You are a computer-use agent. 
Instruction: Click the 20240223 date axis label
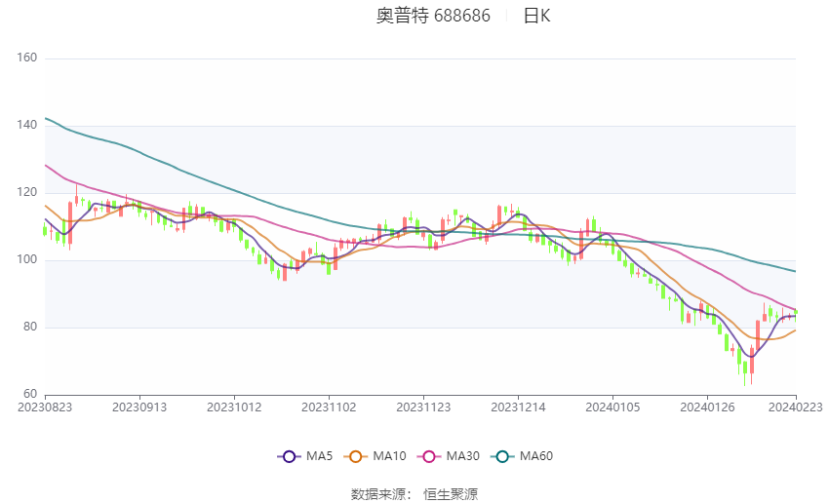pos(796,407)
